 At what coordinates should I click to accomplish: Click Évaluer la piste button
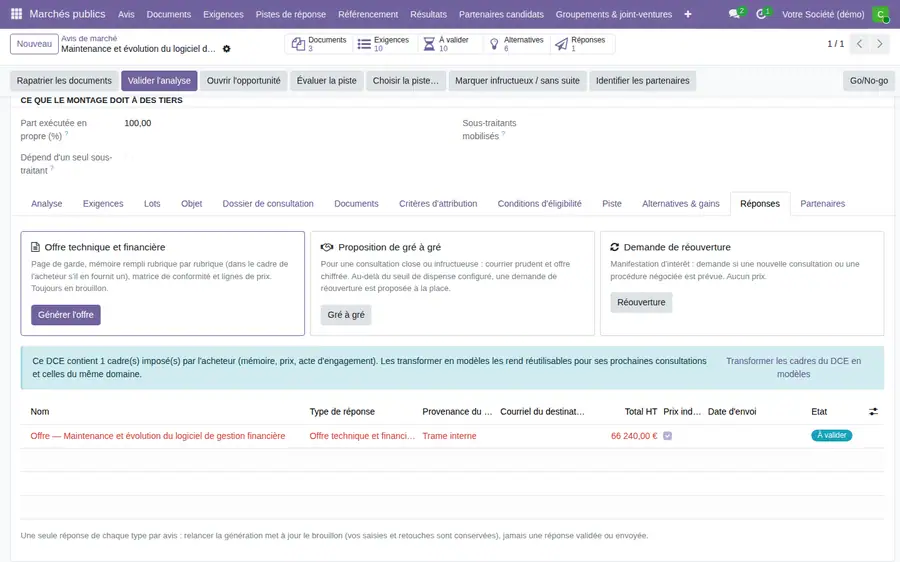(327, 81)
